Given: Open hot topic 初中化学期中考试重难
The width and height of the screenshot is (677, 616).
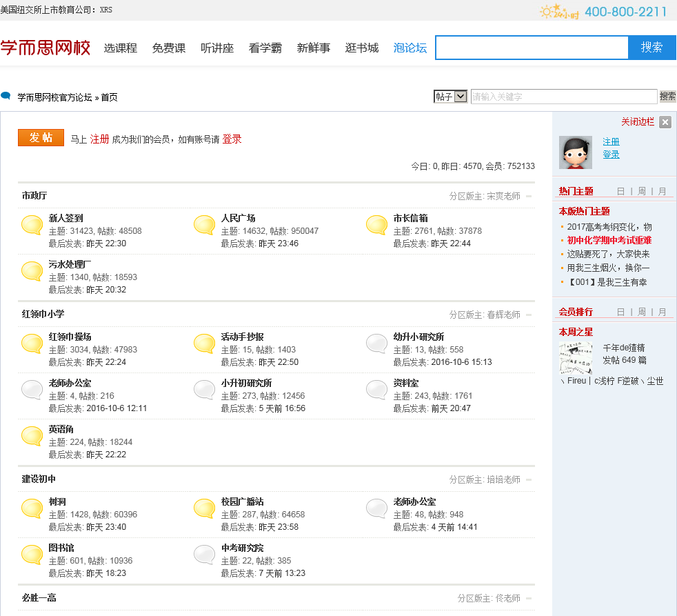Looking at the screenshot, I should point(609,241).
